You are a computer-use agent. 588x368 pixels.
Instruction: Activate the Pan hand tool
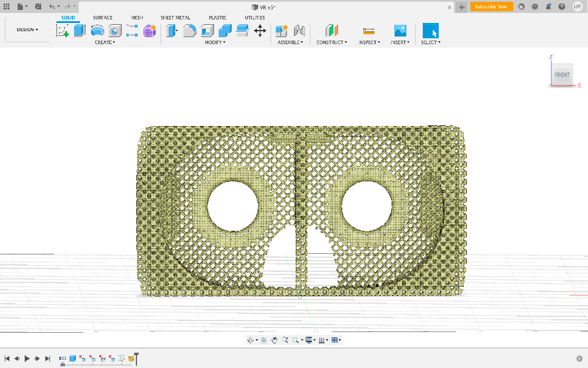(274, 340)
